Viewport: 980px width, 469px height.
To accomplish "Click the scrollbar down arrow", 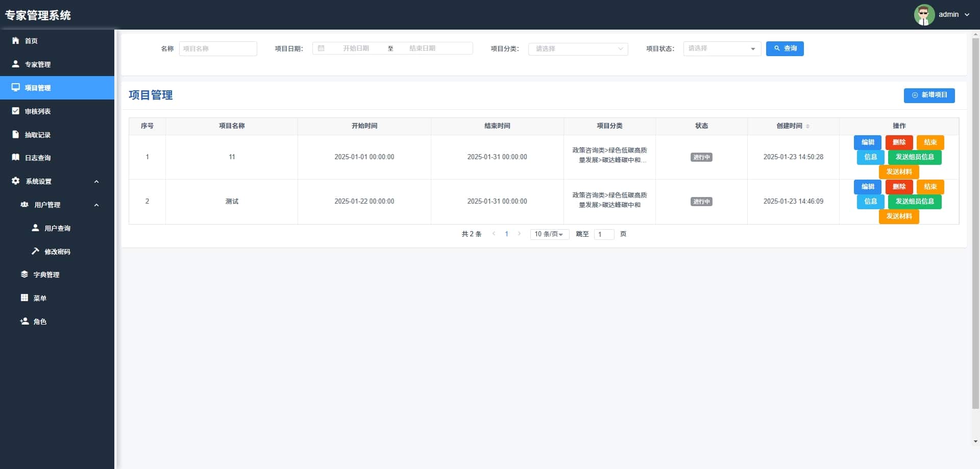I will [975, 441].
